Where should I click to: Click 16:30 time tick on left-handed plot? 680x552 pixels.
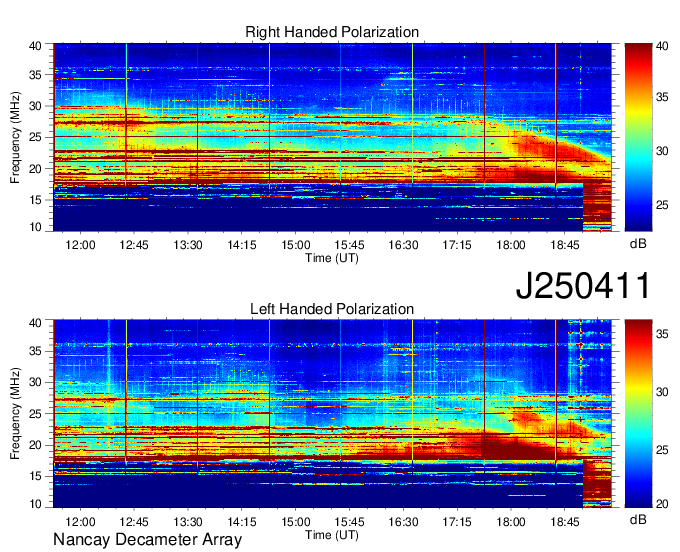(x=403, y=522)
